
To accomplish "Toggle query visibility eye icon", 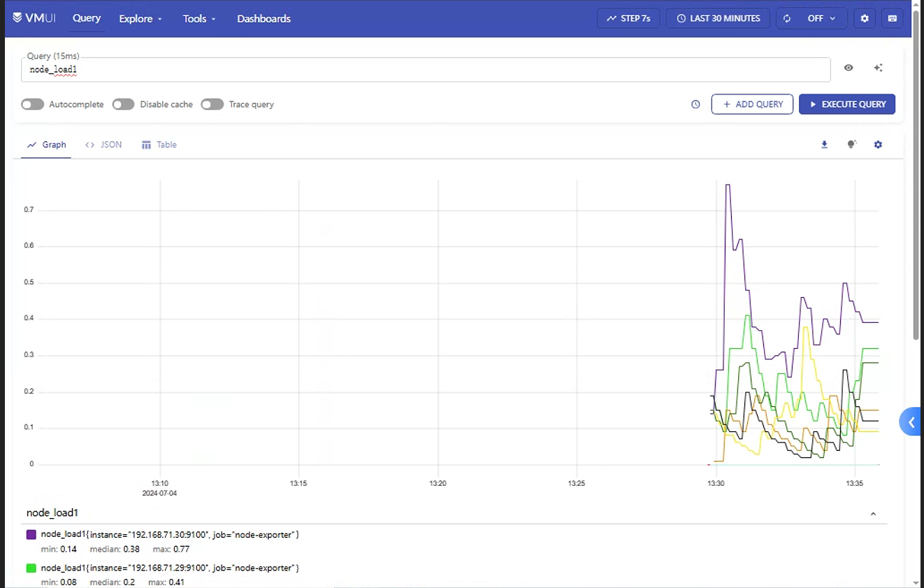I will tap(849, 68).
